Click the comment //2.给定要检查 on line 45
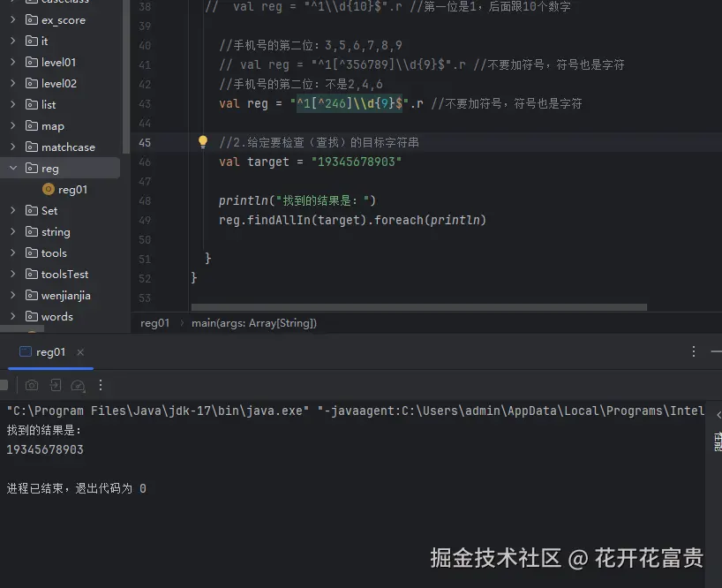The width and height of the screenshot is (722, 588). click(x=320, y=142)
